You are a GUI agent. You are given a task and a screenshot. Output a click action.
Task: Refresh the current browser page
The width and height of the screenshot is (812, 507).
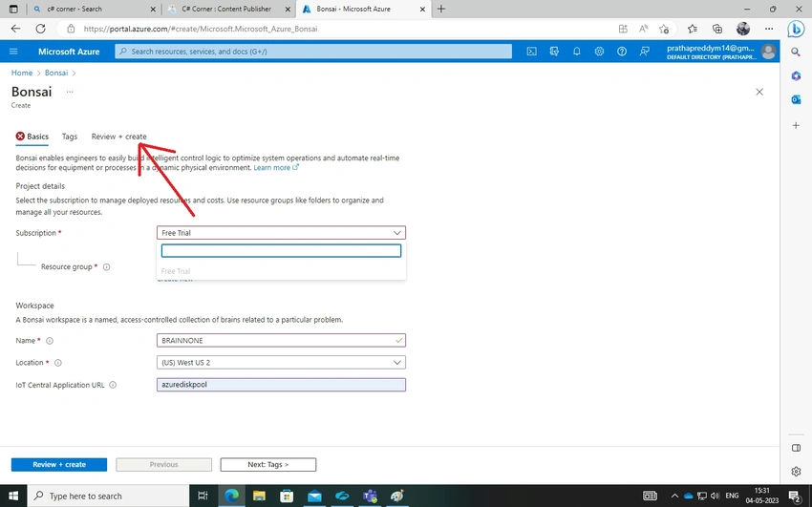pyautogui.click(x=40, y=29)
